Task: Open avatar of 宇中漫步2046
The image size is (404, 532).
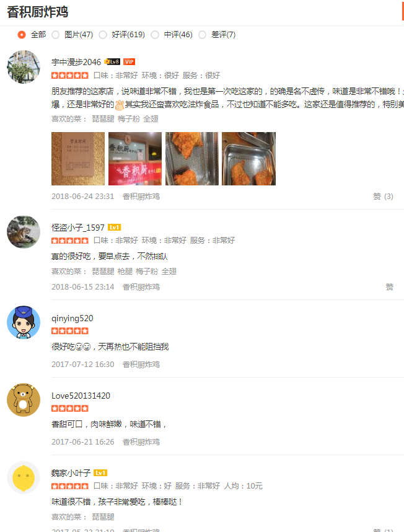Action: 24,67
